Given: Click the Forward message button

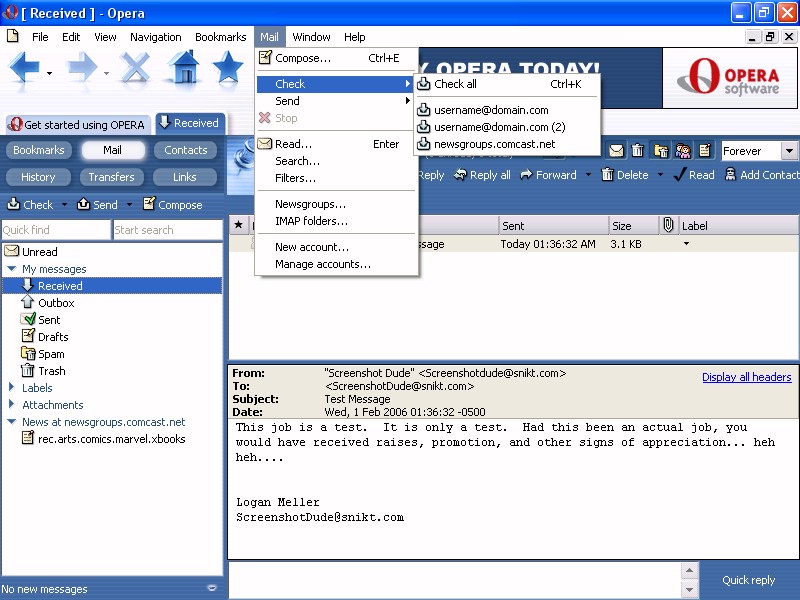Looking at the screenshot, I should pyautogui.click(x=548, y=175).
